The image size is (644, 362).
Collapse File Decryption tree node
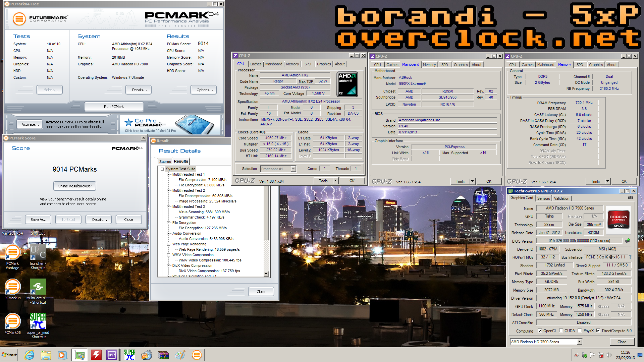click(169, 223)
